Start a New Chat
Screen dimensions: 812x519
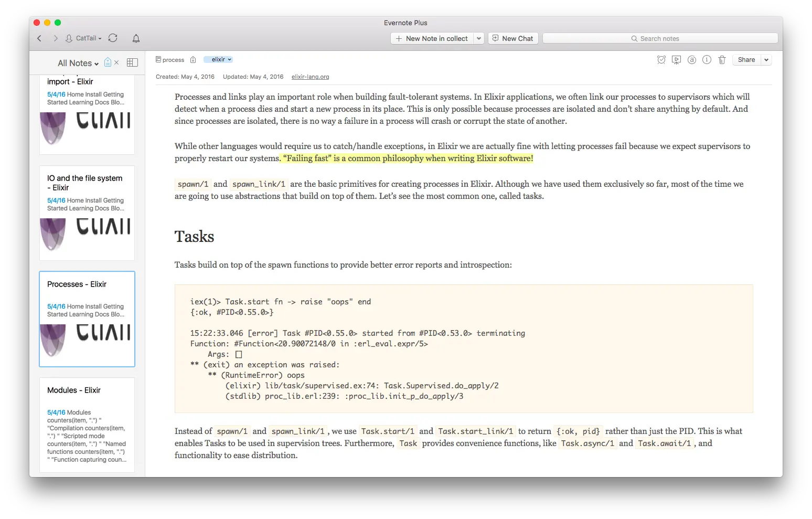pyautogui.click(x=513, y=38)
